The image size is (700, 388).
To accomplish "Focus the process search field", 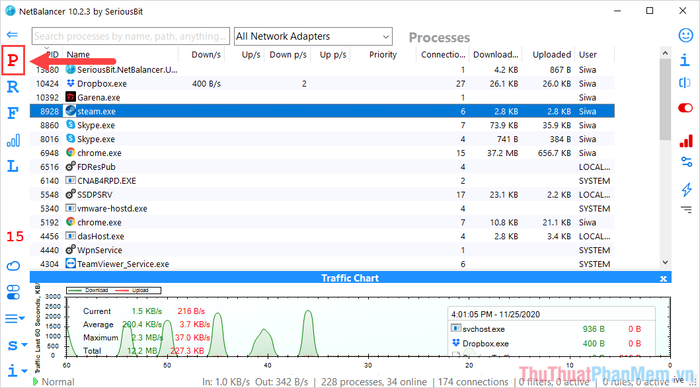I will (x=130, y=36).
